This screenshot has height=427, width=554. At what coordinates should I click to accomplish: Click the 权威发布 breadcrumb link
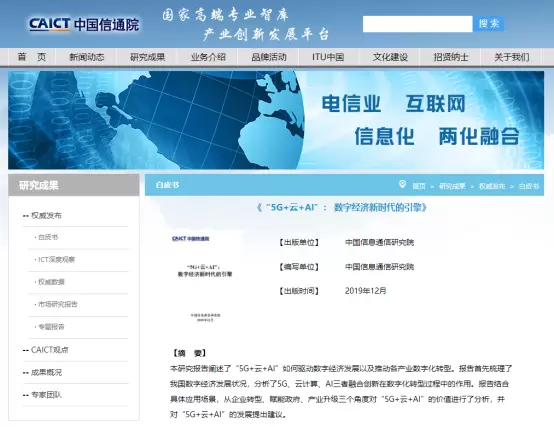pyautogui.click(x=492, y=186)
